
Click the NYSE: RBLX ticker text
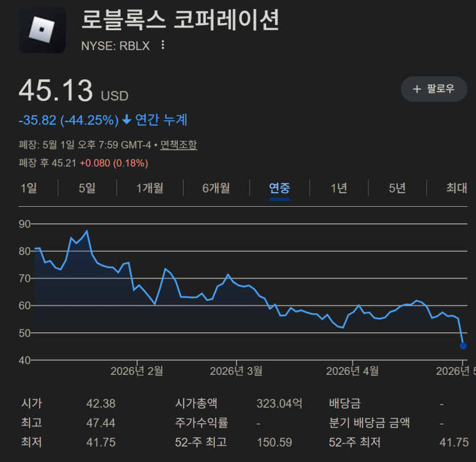point(115,46)
